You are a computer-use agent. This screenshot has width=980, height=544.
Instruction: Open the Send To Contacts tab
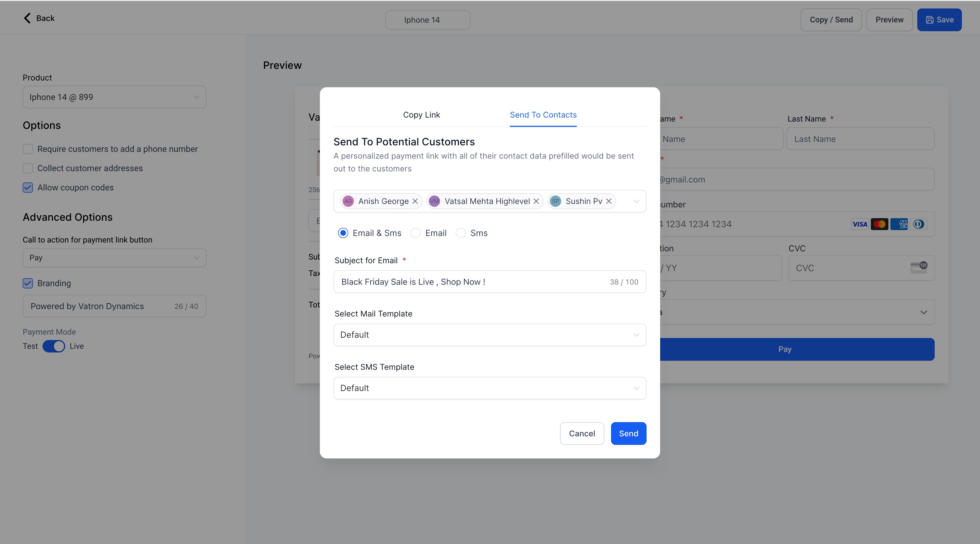point(543,115)
